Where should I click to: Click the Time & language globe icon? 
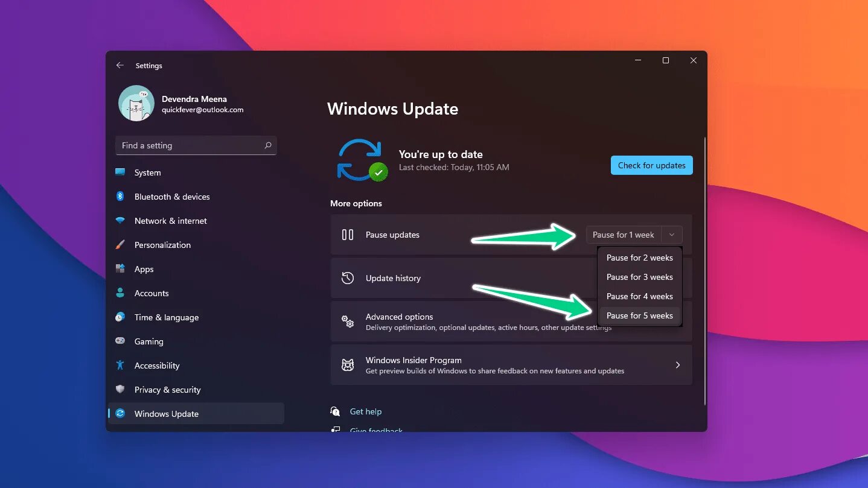coord(120,317)
